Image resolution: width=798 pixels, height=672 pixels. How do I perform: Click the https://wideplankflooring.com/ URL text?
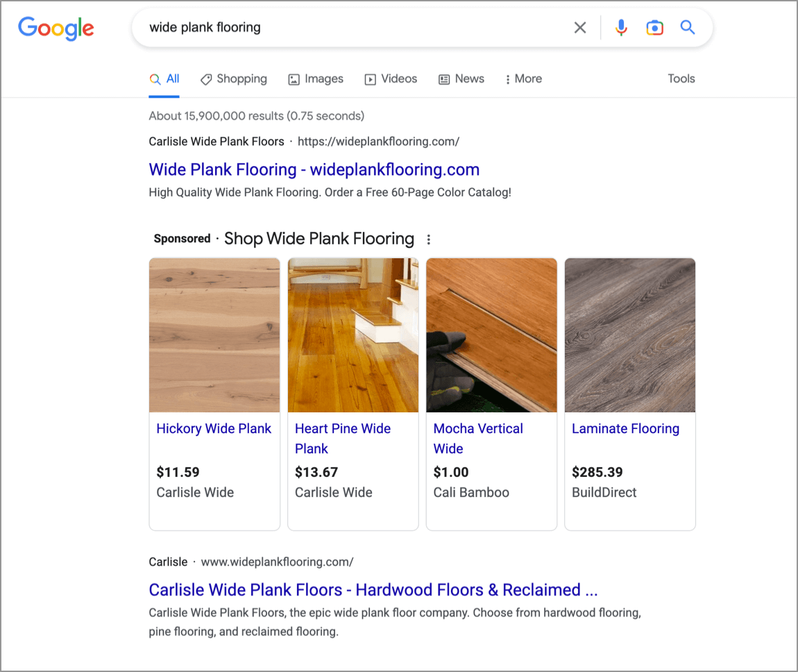pos(379,142)
